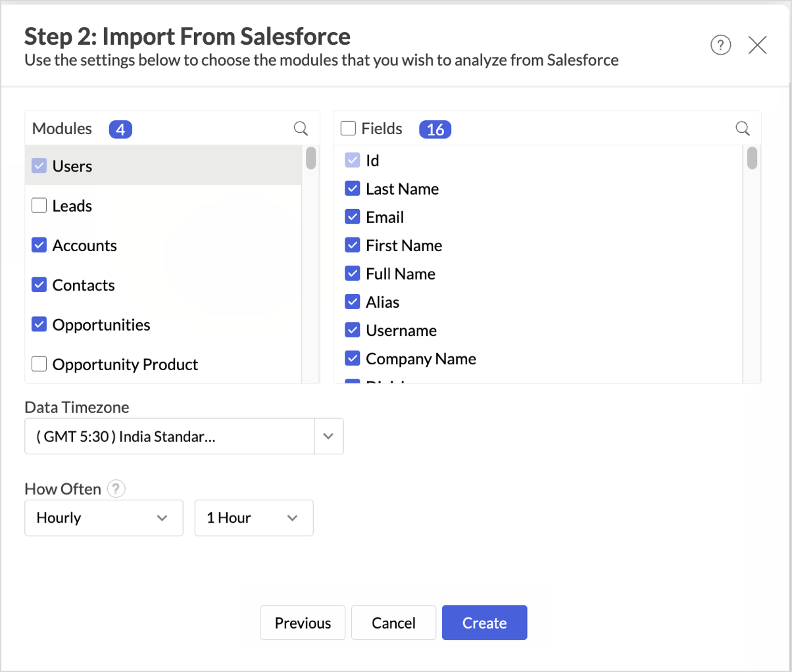
Task: Uncheck the Company Name field checkbox
Action: point(353,358)
